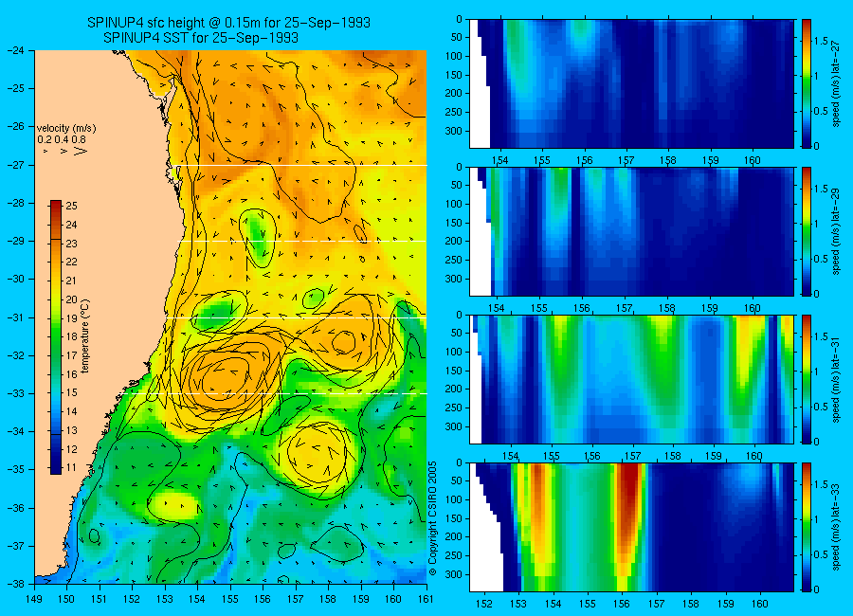Click the white latitude line at -27 on the map
Viewport: 853px width, 616px height.
[304, 165]
